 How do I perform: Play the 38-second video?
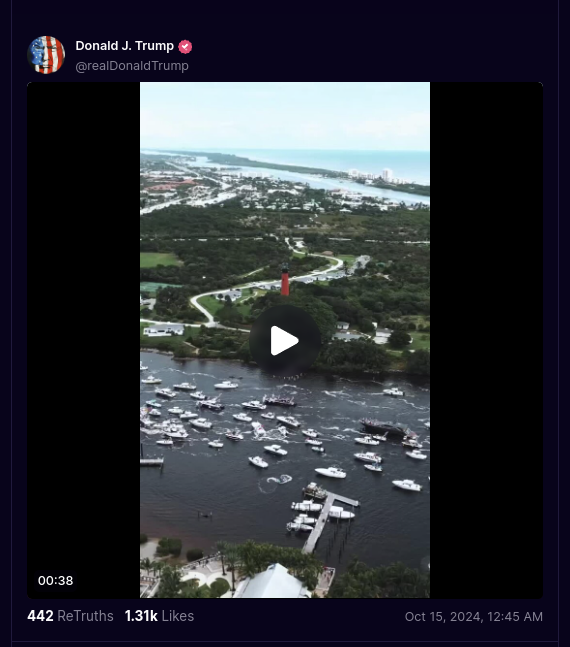point(285,341)
